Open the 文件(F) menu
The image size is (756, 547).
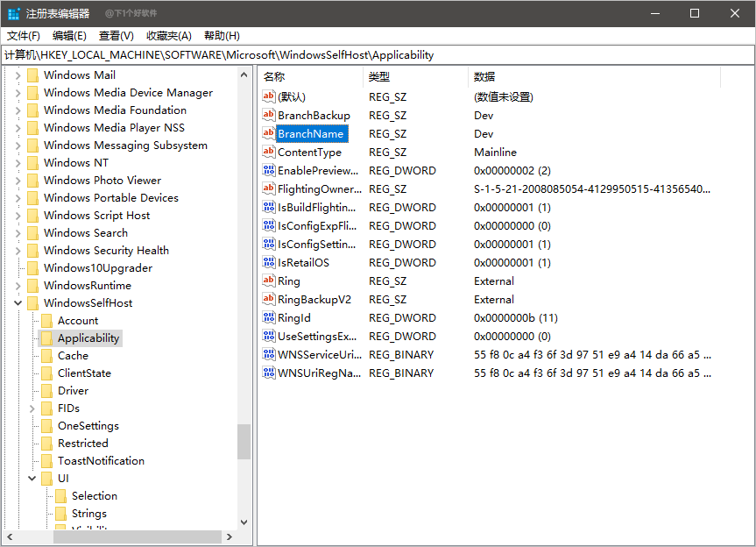pos(23,36)
